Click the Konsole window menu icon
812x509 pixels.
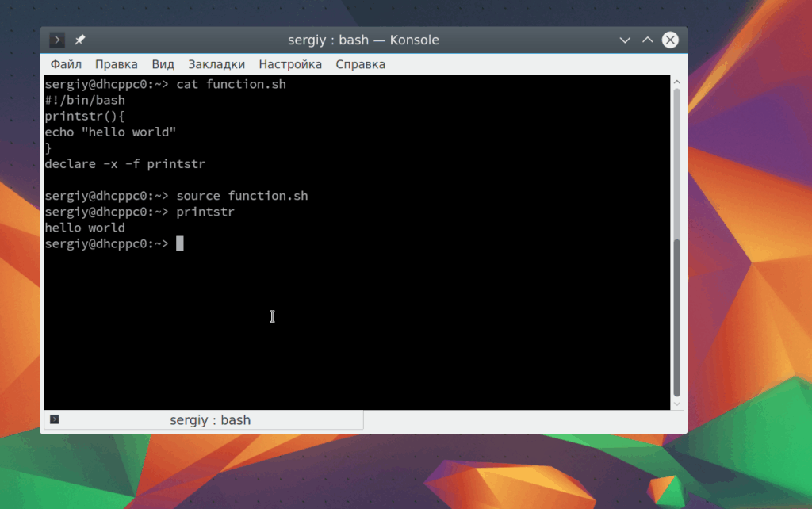pos(57,40)
